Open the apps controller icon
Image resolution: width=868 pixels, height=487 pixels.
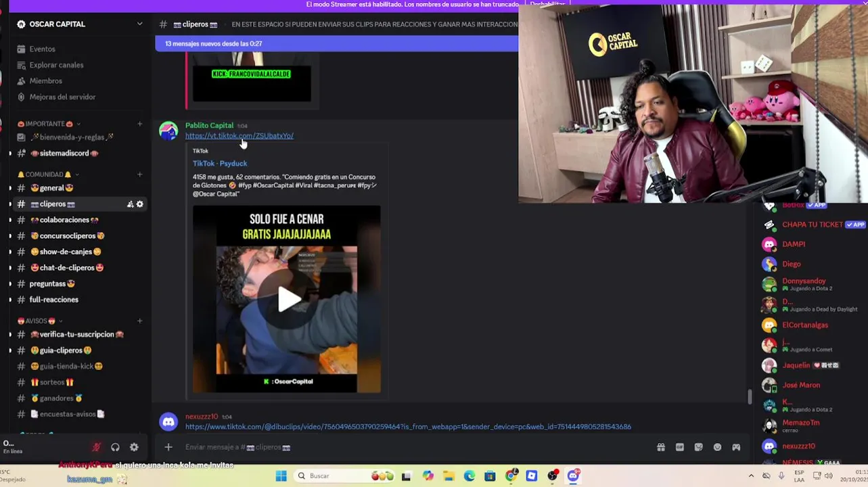point(736,447)
